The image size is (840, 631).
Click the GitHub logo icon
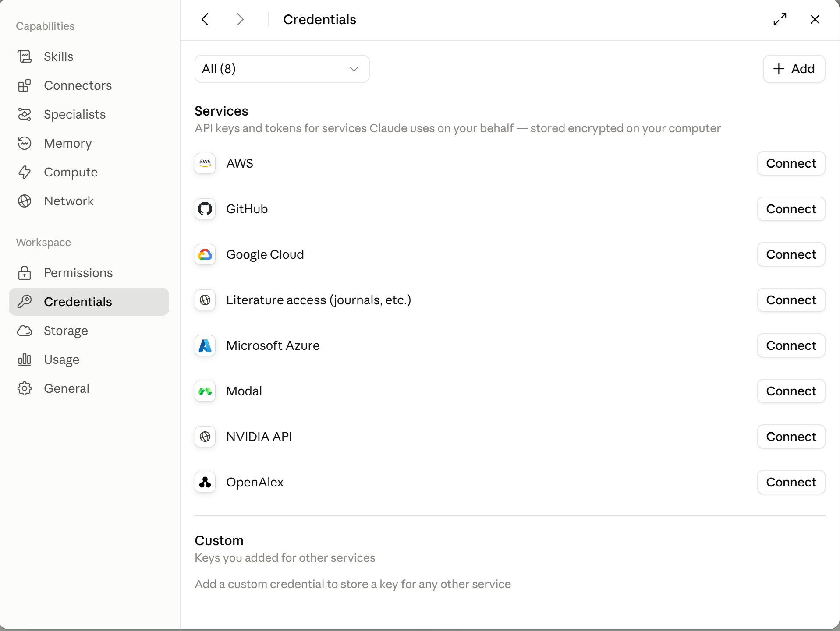[205, 209]
